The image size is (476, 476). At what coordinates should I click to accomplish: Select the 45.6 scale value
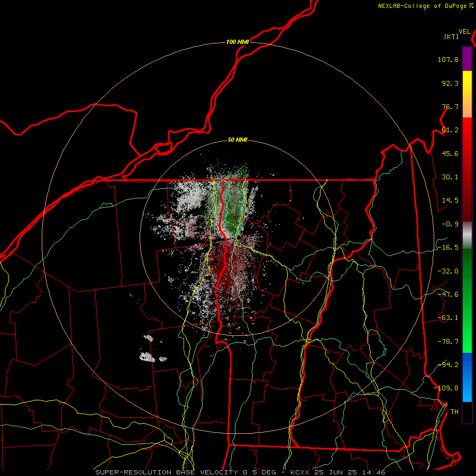coord(450,153)
